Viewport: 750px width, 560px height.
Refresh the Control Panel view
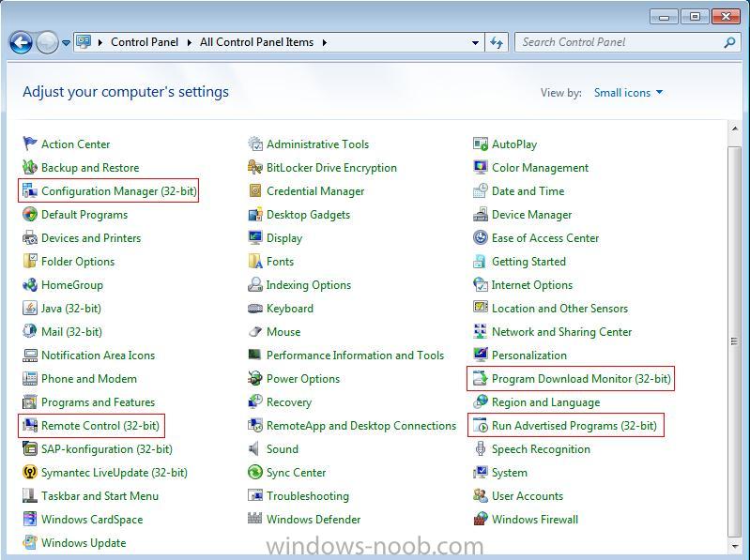(x=497, y=42)
